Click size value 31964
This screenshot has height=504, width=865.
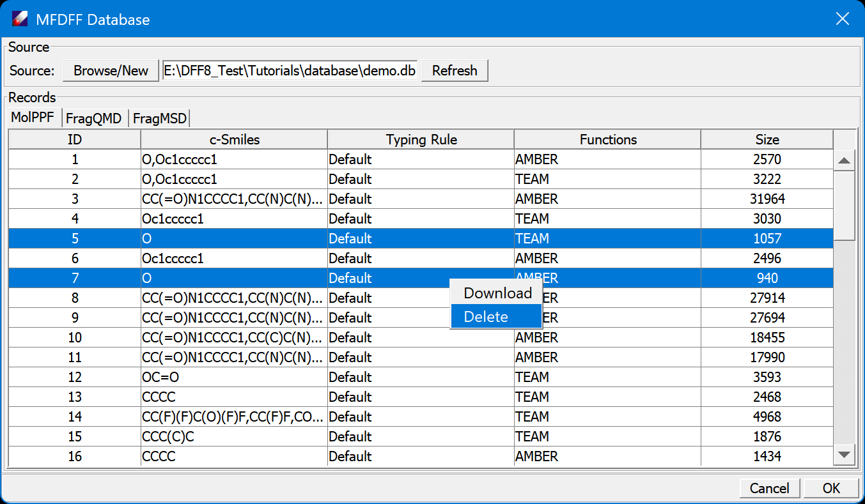pyautogui.click(x=767, y=199)
